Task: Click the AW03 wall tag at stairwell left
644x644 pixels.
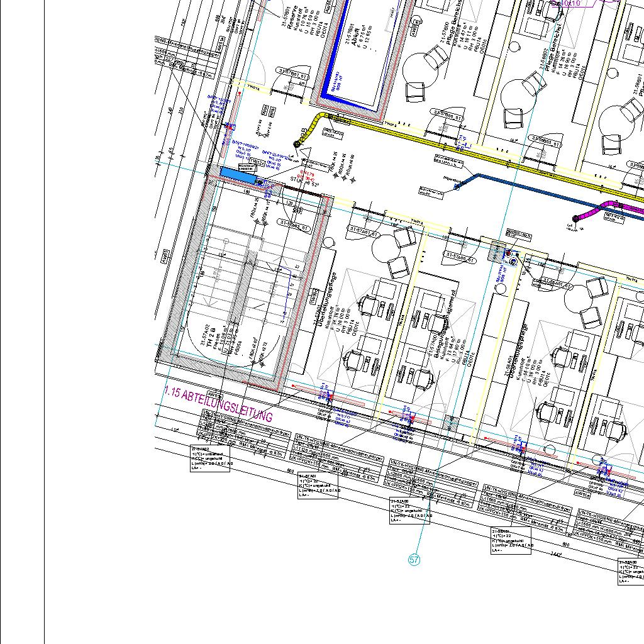Action: click(164, 257)
